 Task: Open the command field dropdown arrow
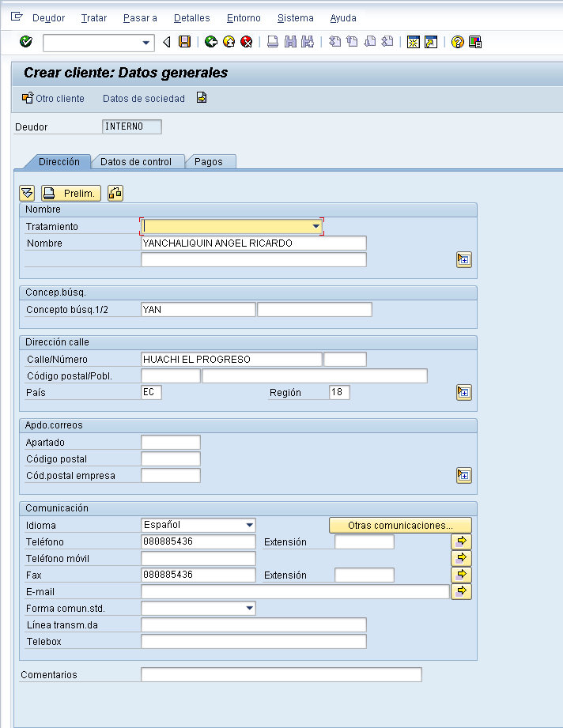[145, 43]
